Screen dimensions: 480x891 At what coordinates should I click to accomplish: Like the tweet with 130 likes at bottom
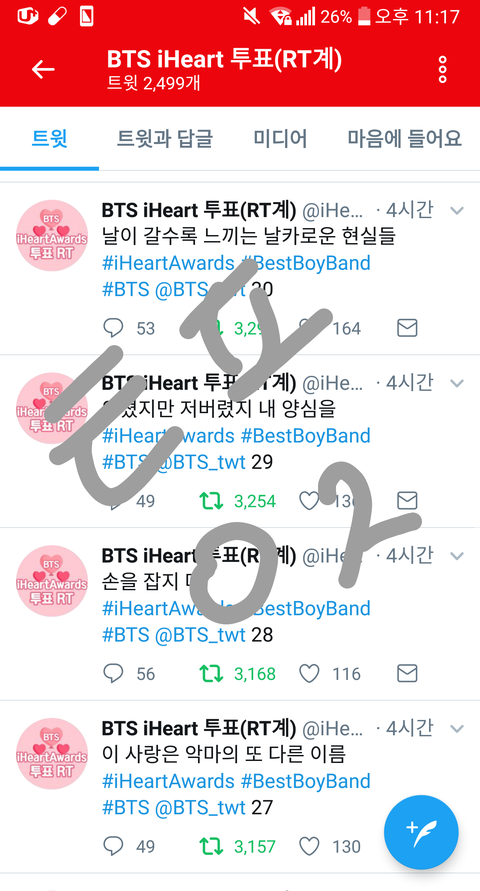tap(309, 846)
